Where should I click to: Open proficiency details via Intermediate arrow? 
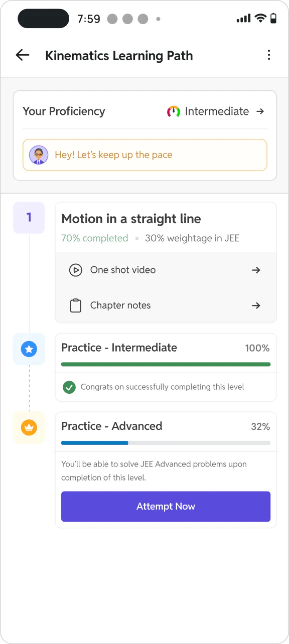(260, 111)
